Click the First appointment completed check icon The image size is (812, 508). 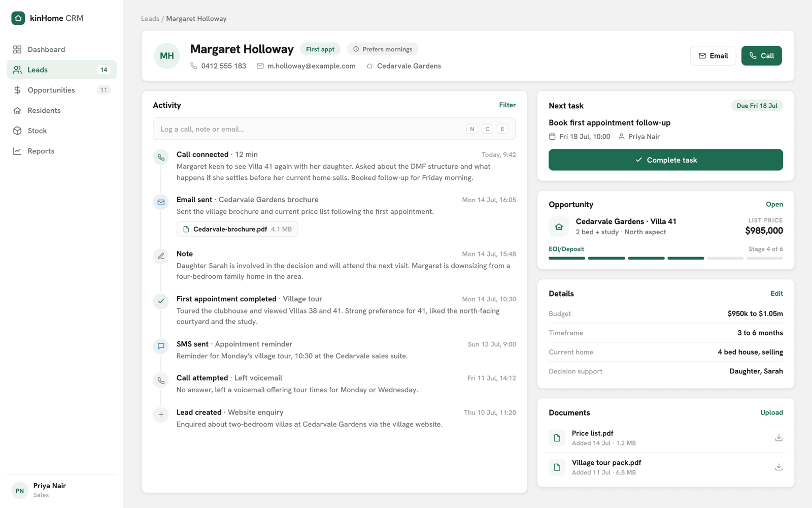tap(161, 301)
